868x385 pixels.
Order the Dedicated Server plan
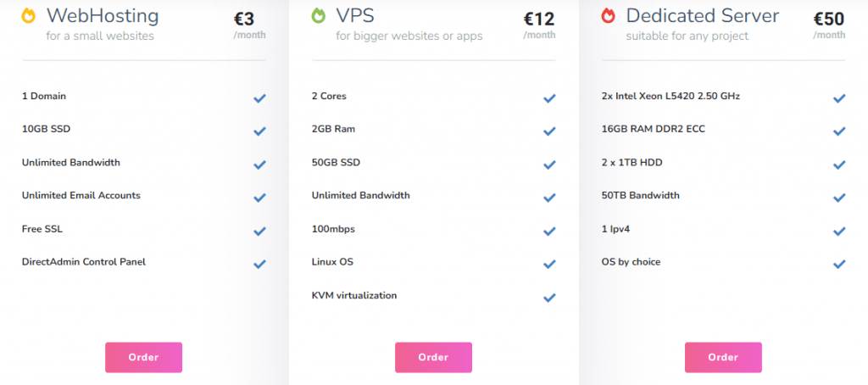tap(723, 357)
